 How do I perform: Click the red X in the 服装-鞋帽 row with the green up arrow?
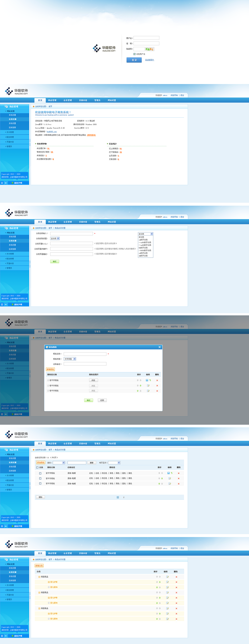click(x=179, y=483)
